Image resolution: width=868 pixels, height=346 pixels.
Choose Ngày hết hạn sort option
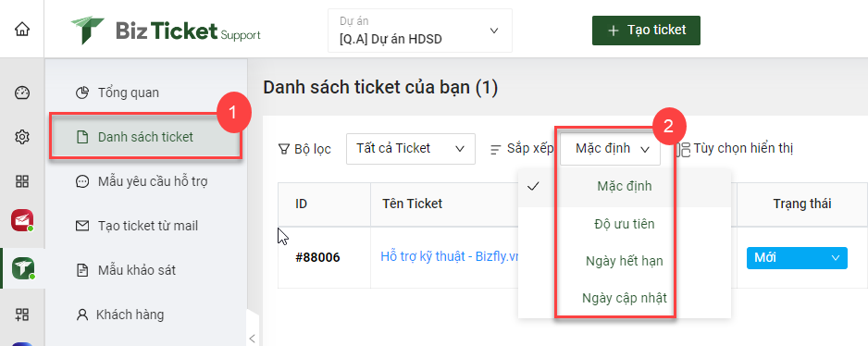625,260
